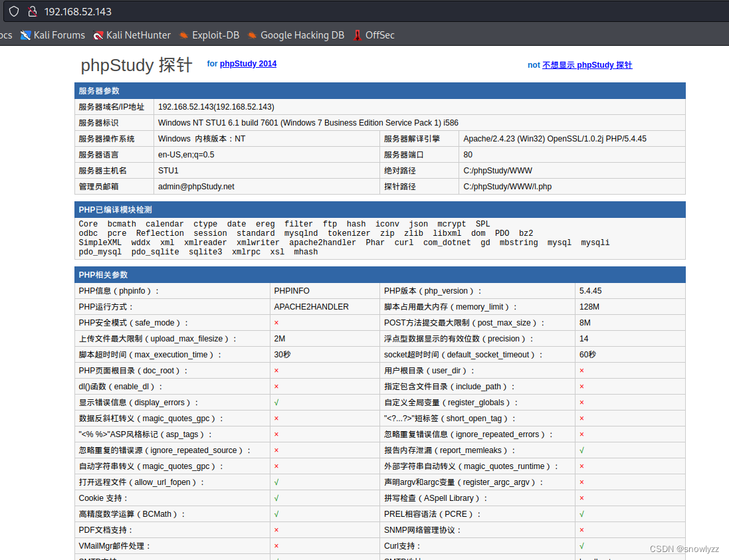Open the Kali Forums bookmark

coord(53,35)
